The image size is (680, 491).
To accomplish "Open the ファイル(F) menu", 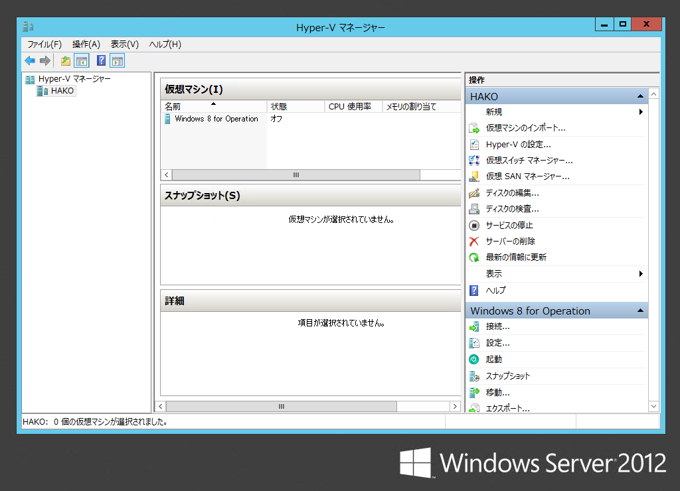I will (x=44, y=44).
